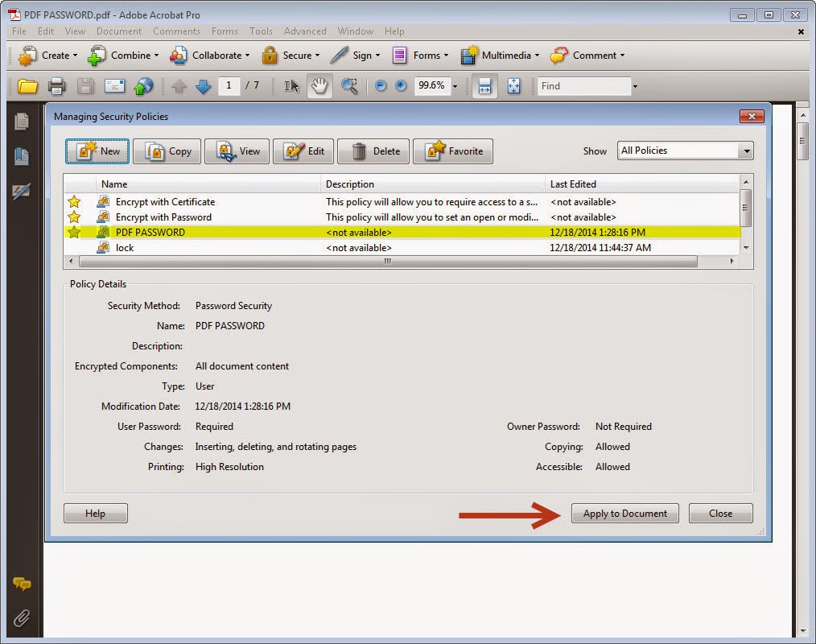Open the Show All Policies dropdown
The image size is (816, 644).
coord(685,151)
